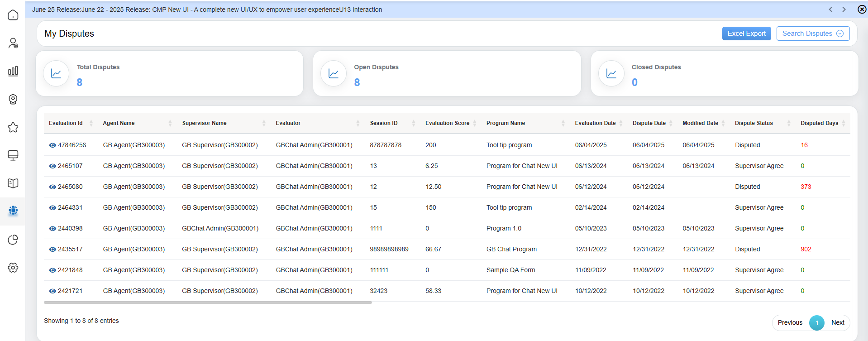This screenshot has height=341, width=868.
Task: View evaluation 47846256 via eye icon
Action: 52,145
